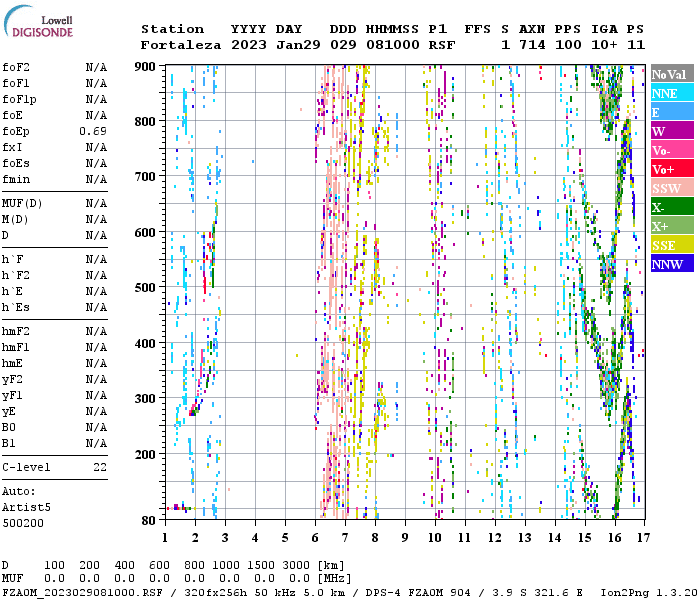The width and height of the screenshot is (700, 600).
Task: Click the 500 km height axis label
Action: pos(145,288)
